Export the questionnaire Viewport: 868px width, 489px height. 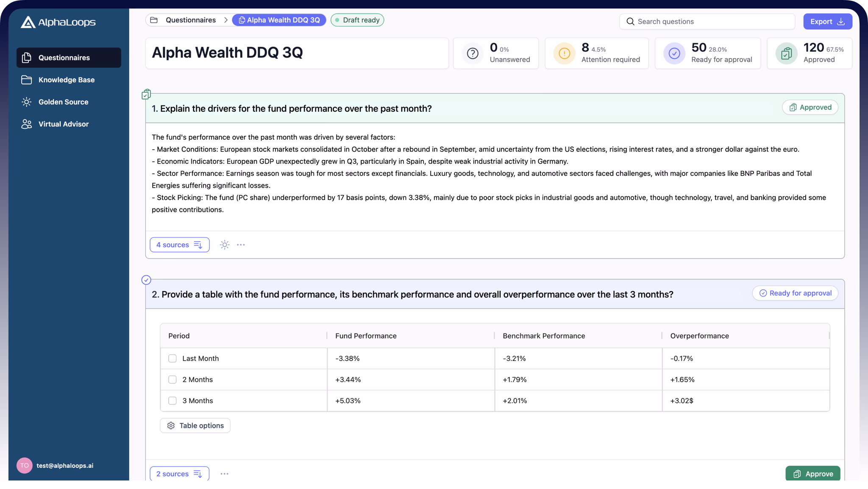827,21
